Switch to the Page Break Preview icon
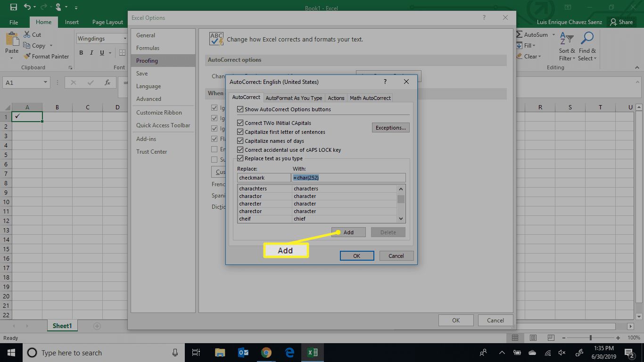 click(551, 338)
